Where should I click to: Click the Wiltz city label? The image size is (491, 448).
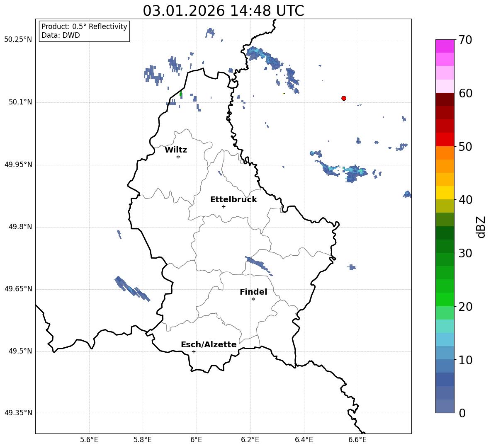(x=176, y=150)
